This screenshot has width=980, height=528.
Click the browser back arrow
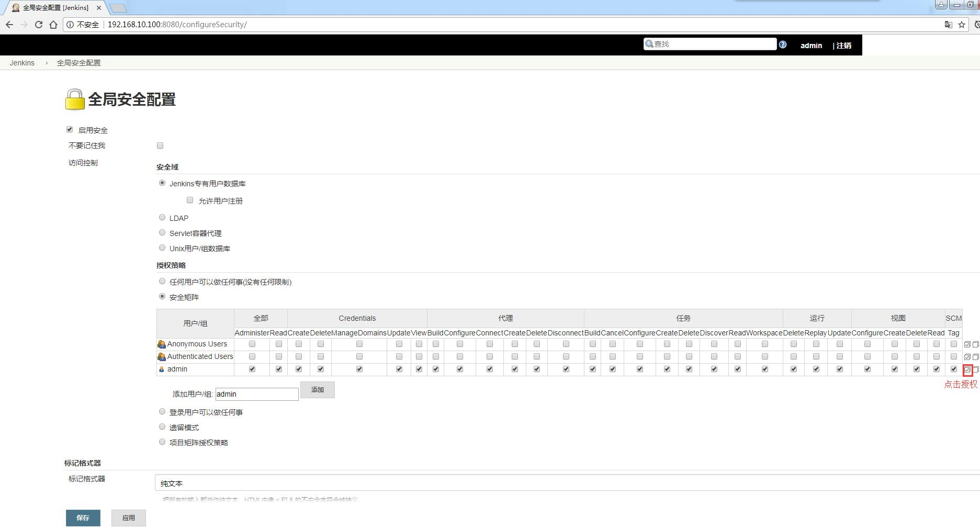[9, 25]
